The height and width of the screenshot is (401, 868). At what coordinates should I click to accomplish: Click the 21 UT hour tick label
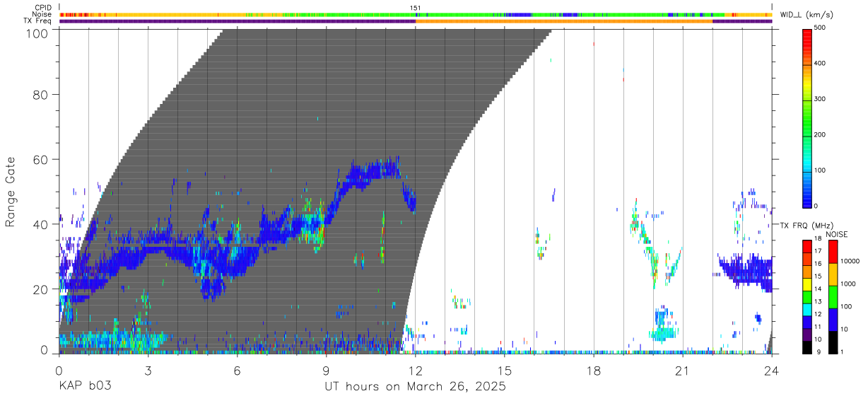683,371
